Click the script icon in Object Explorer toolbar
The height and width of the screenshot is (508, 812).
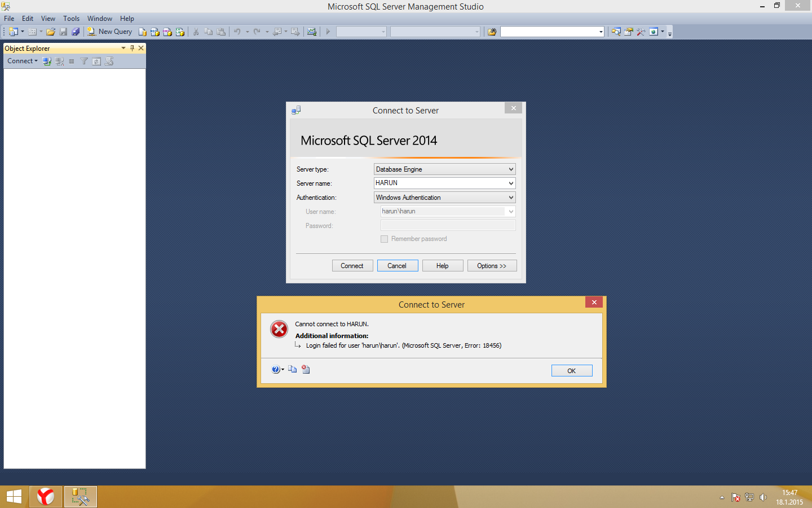tap(109, 61)
